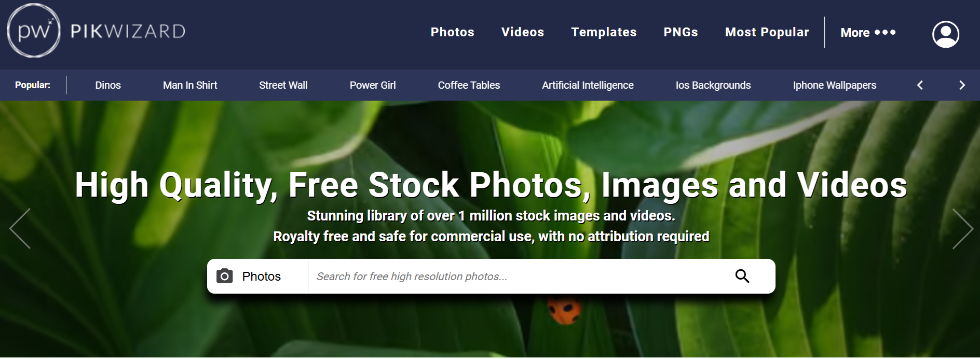Open the Iphone Wallpapers popular tag

pyautogui.click(x=834, y=85)
